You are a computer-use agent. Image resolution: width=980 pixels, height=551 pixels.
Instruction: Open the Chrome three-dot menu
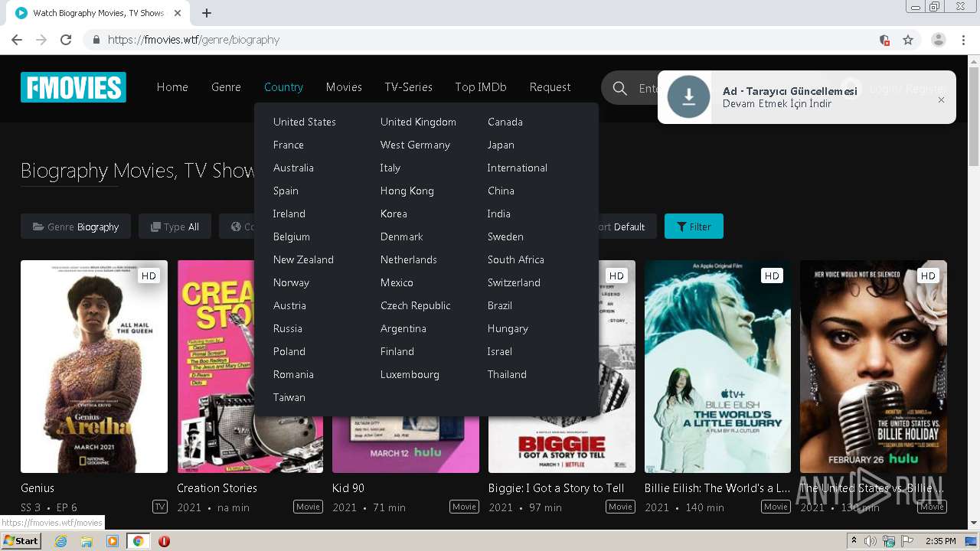[x=963, y=40]
